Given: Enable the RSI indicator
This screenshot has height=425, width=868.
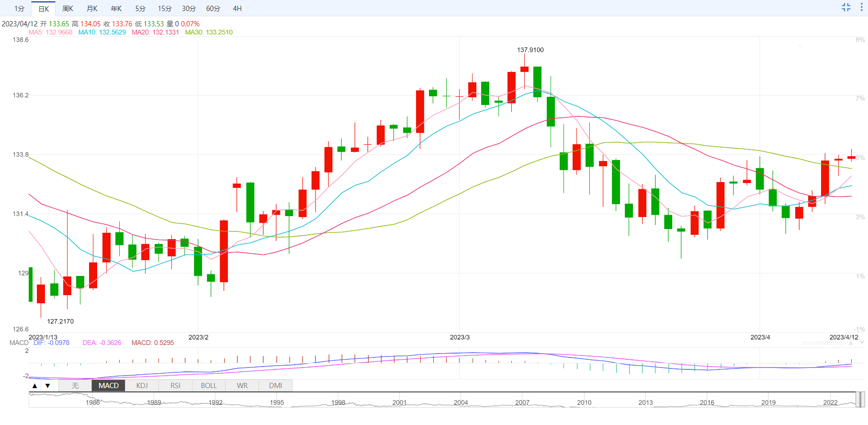Looking at the screenshot, I should (175, 386).
